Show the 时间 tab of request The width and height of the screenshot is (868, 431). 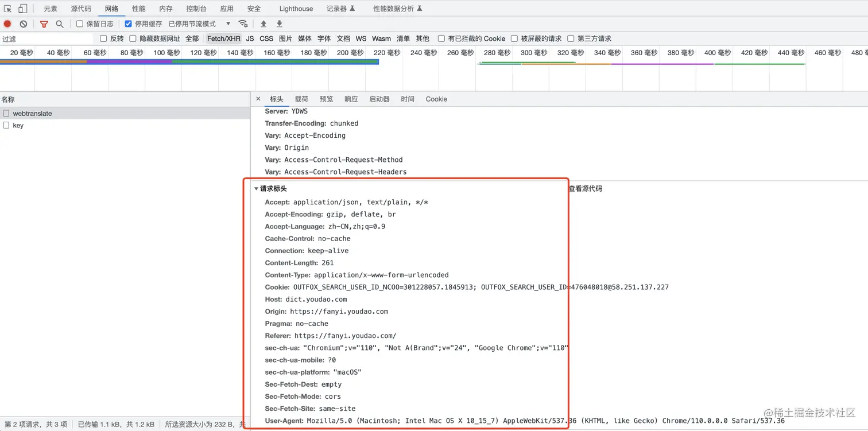(x=408, y=99)
